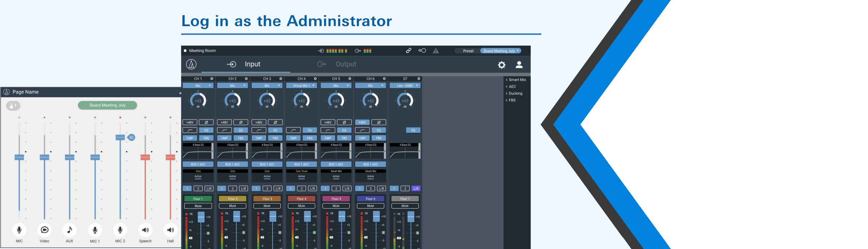The height and width of the screenshot is (249, 868).
Task: Click the user account icon
Action: click(519, 65)
